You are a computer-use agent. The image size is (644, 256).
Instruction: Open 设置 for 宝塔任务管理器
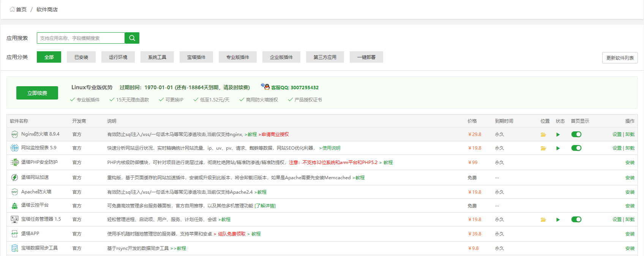click(617, 220)
